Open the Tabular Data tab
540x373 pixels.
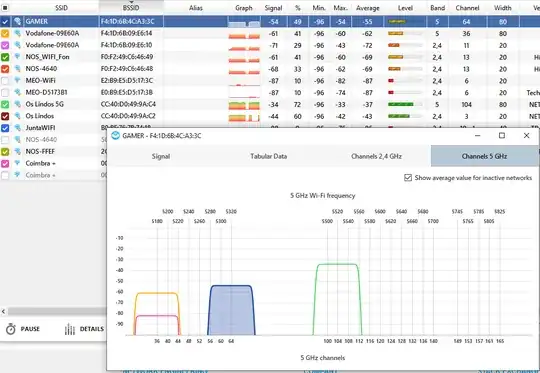click(269, 156)
